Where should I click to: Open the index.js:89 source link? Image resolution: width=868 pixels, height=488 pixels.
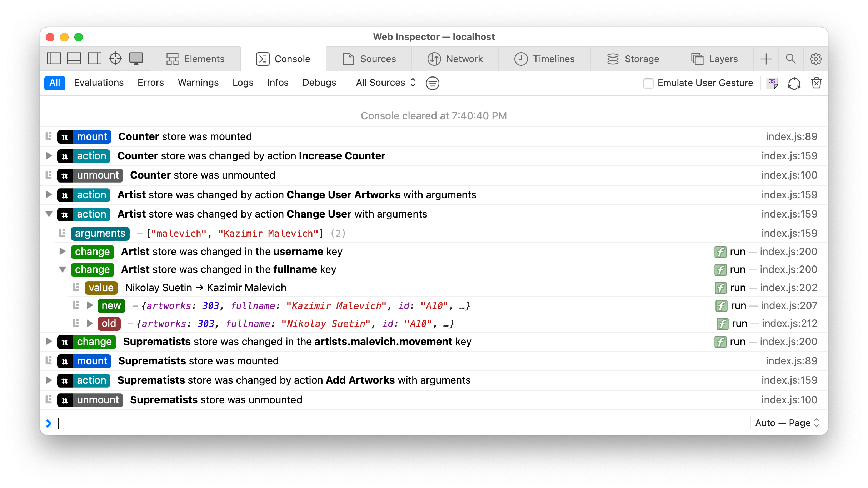tap(791, 136)
